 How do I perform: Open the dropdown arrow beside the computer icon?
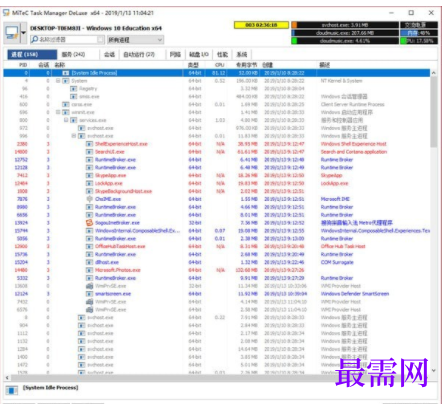coord(23,33)
